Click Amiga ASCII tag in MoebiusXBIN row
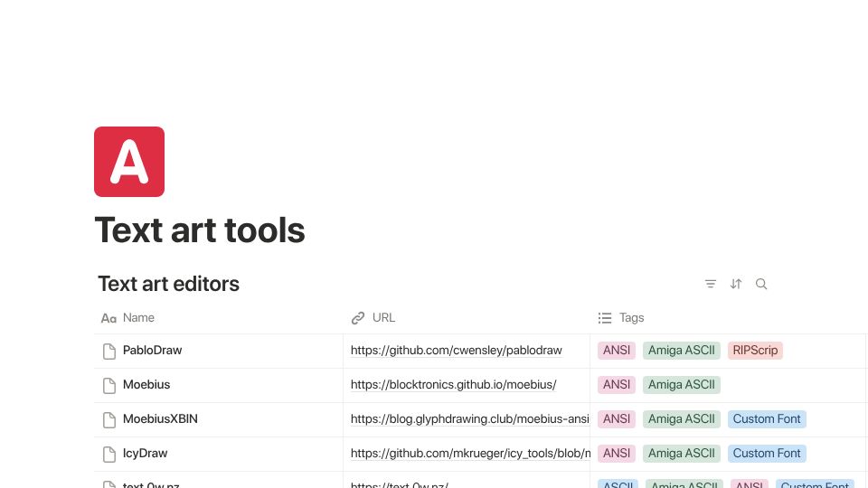 coord(682,418)
